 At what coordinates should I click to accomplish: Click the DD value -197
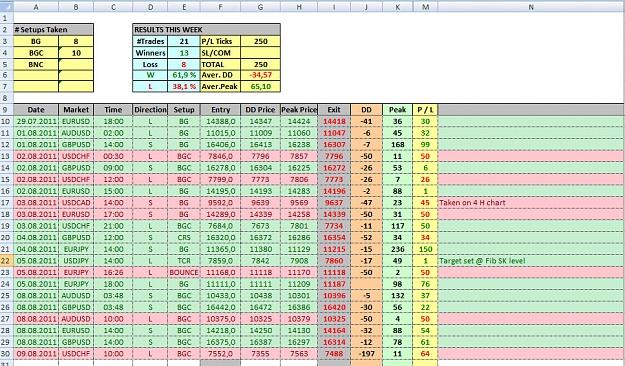tap(366, 354)
